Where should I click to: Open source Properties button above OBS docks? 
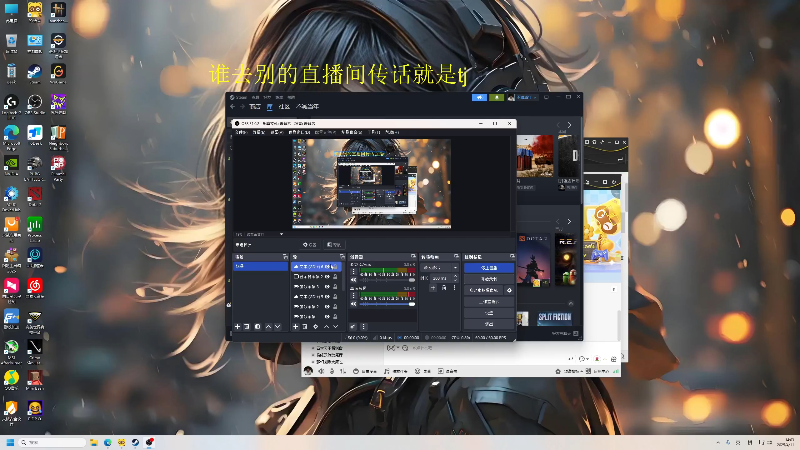click(x=310, y=245)
